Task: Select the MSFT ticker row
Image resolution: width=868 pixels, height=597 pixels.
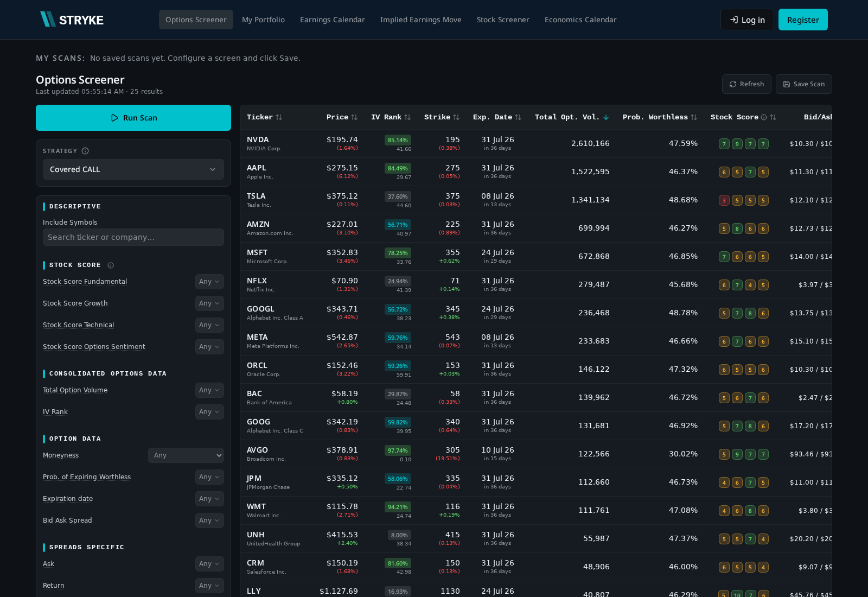Action: click(536, 257)
